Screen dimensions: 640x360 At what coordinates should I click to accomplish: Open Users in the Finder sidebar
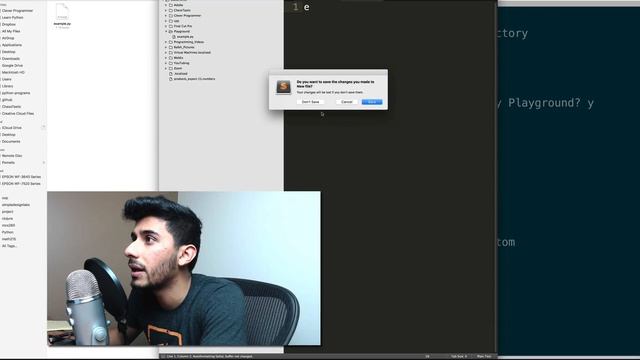(7, 79)
